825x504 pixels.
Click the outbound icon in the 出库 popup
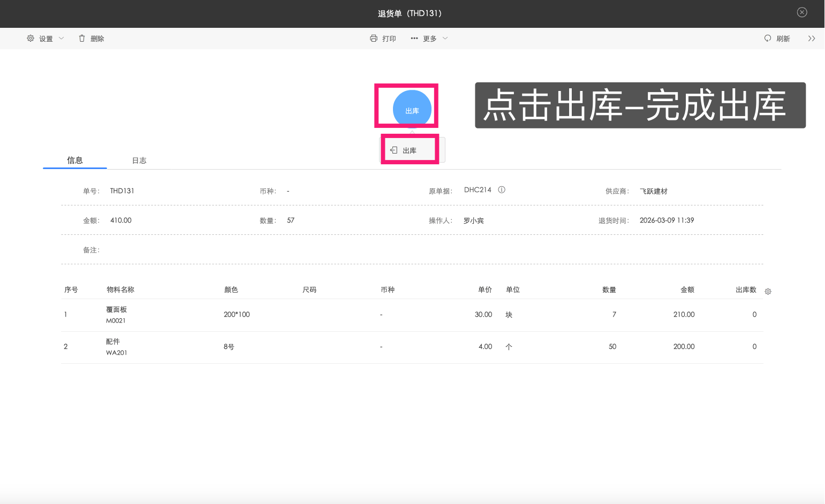pyautogui.click(x=395, y=150)
